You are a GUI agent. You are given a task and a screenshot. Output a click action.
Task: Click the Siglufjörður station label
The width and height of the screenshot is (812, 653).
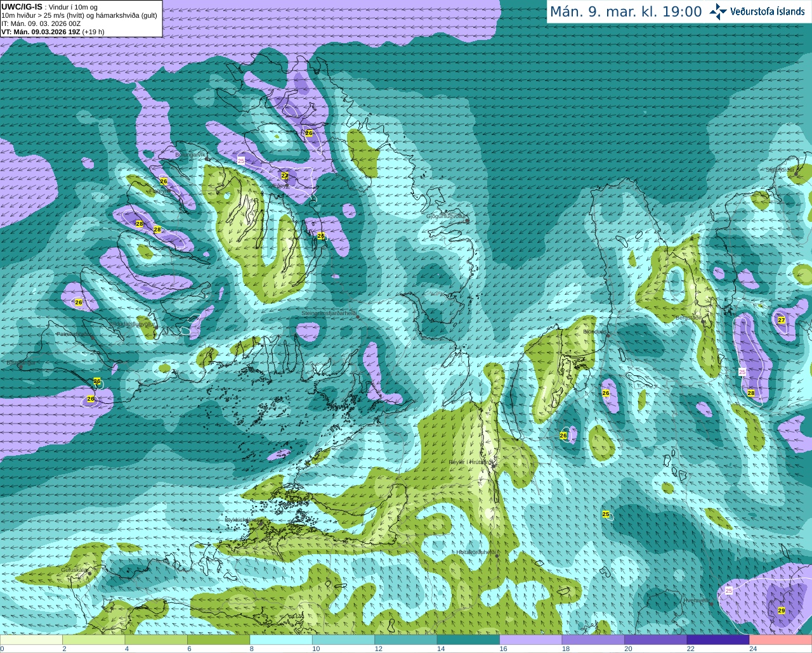coord(780,170)
